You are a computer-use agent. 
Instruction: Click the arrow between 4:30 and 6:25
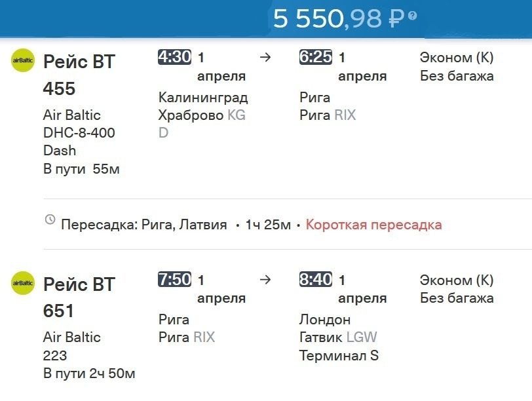265,57
